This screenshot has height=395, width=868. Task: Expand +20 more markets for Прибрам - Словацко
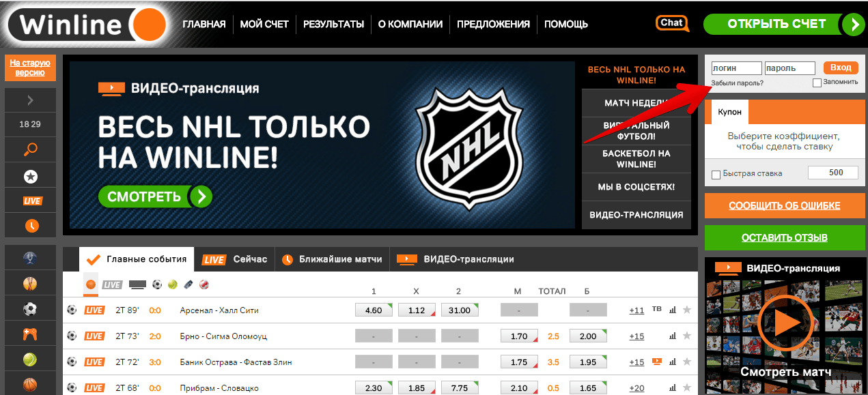tap(636, 387)
